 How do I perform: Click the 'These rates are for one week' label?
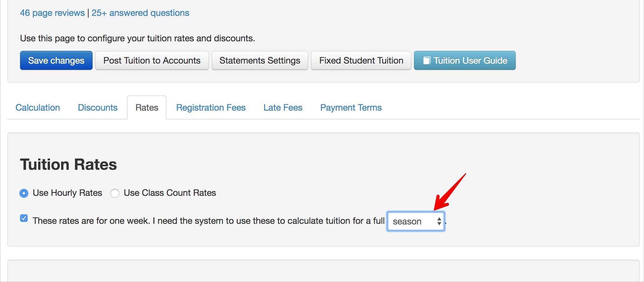[x=208, y=221]
